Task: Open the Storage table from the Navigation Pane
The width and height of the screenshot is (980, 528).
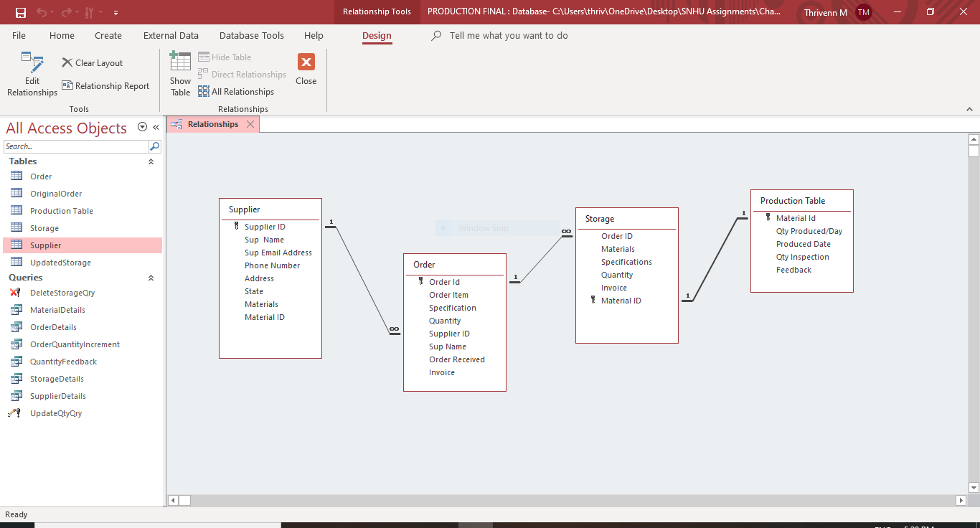Action: 46,227
